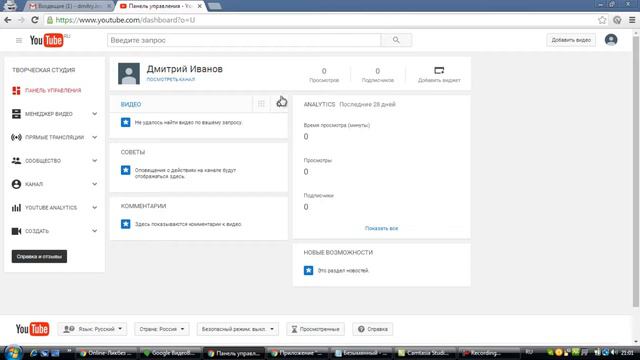Click the volume icon in system tray
Viewport: 640px width, 360px height.
[614, 352]
